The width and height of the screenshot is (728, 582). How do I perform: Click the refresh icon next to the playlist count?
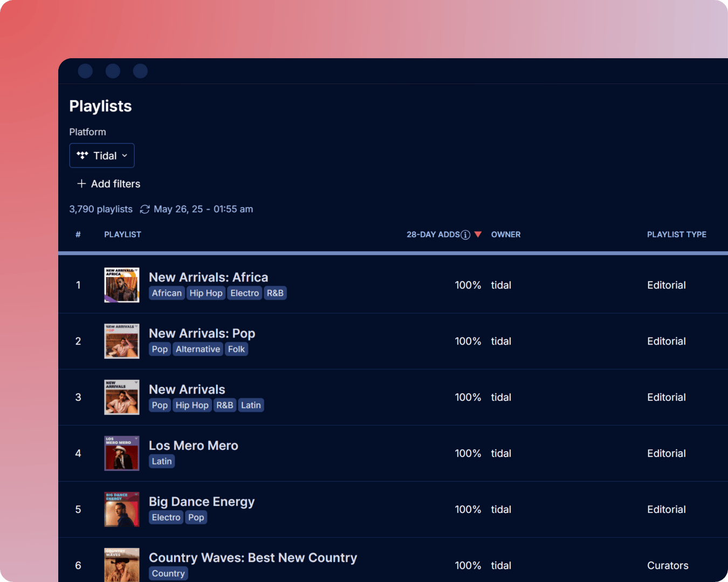click(145, 209)
